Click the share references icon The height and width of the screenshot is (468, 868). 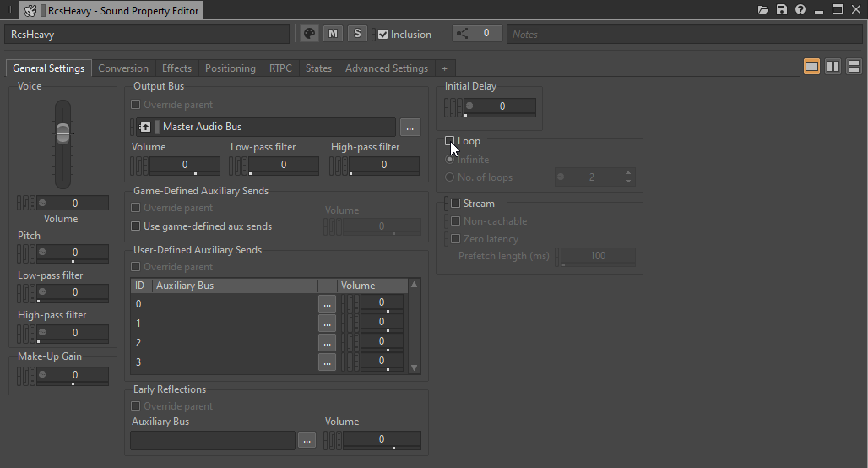click(x=462, y=34)
